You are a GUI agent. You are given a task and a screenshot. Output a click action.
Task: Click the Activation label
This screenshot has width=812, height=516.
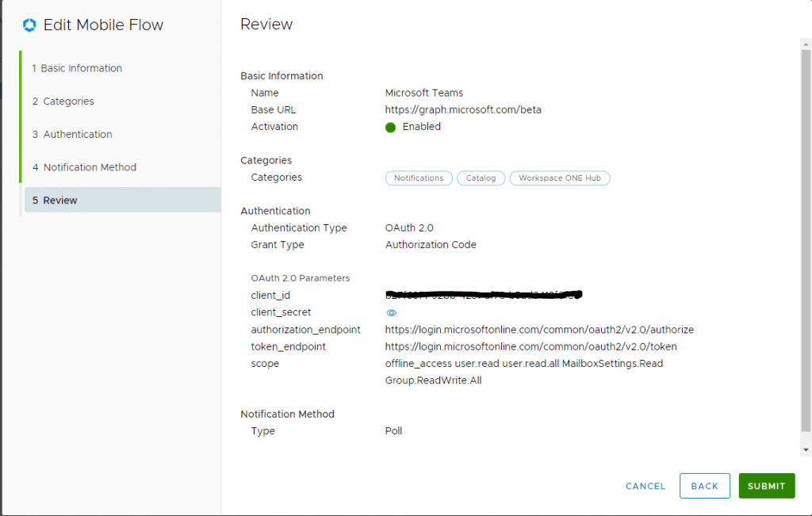click(274, 127)
